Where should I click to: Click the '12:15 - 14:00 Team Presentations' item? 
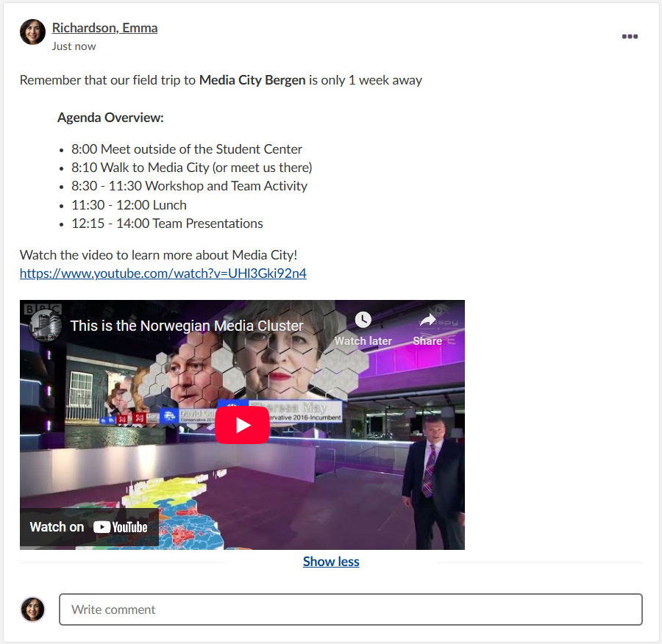click(167, 223)
